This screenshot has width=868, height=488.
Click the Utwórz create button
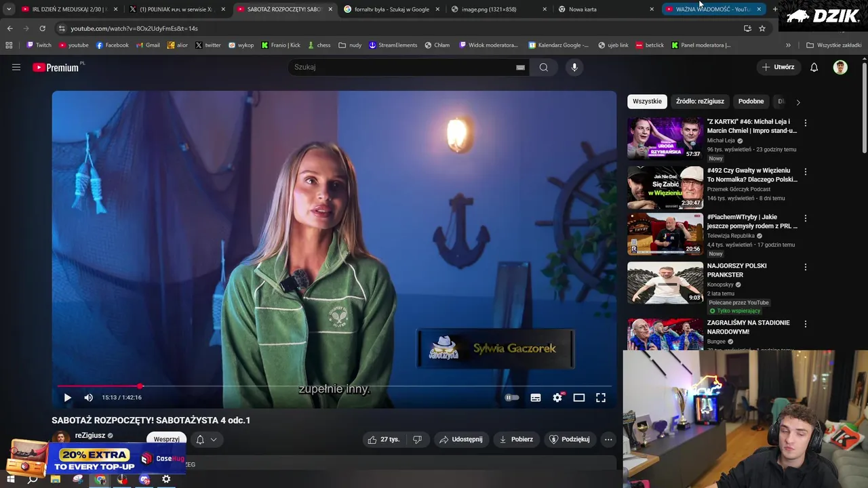(778, 67)
